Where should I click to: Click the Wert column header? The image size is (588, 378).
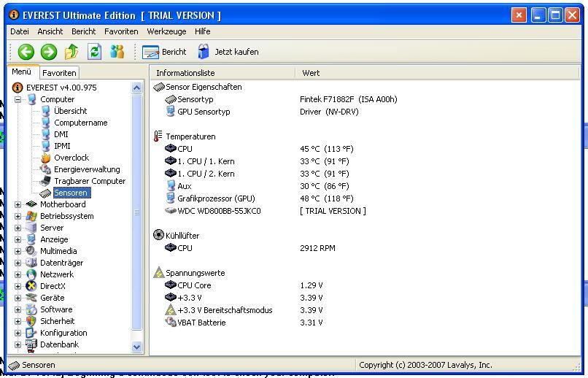coord(437,73)
